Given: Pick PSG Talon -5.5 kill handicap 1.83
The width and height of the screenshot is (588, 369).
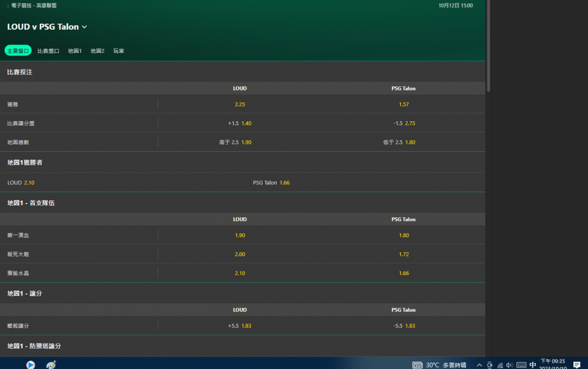Looking at the screenshot, I should tap(404, 325).
